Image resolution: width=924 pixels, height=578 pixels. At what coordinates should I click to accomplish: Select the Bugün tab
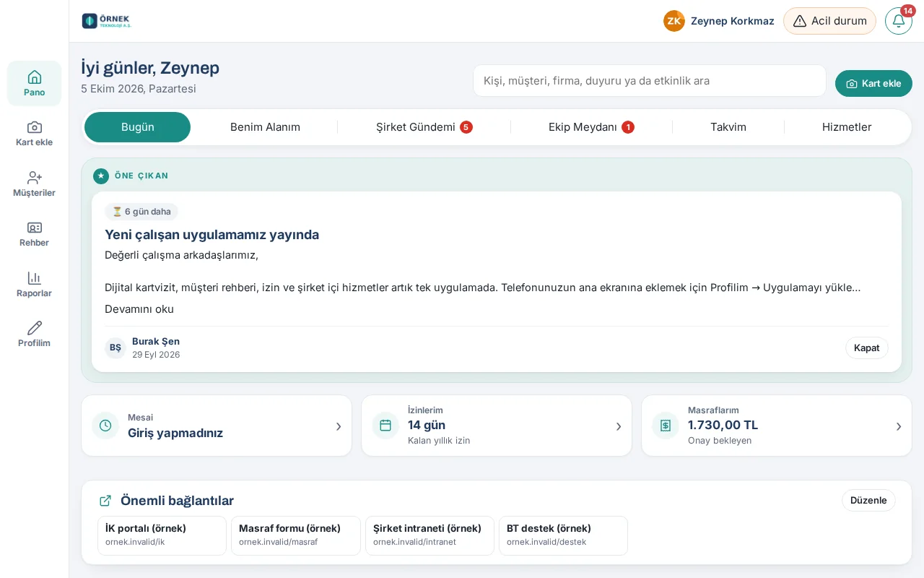pyautogui.click(x=138, y=127)
